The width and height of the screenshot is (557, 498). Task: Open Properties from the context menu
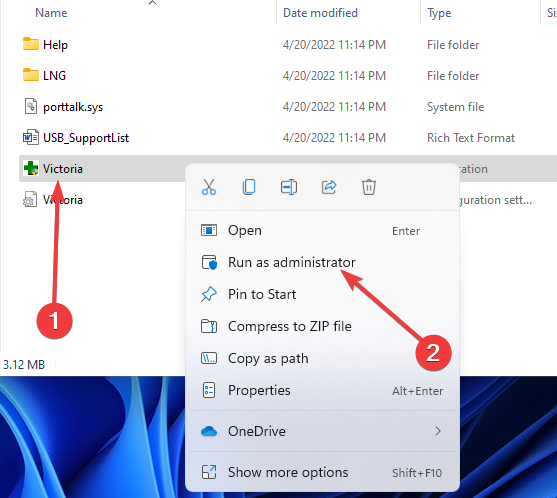pos(322,390)
